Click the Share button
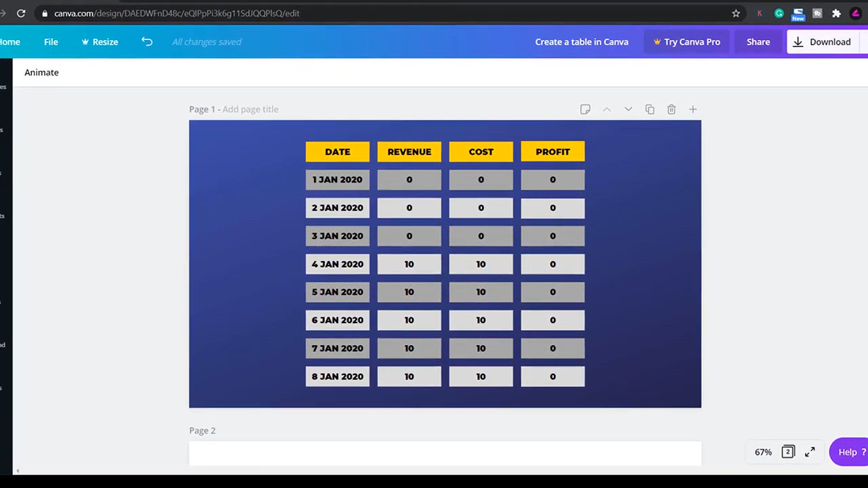 pyautogui.click(x=758, y=42)
